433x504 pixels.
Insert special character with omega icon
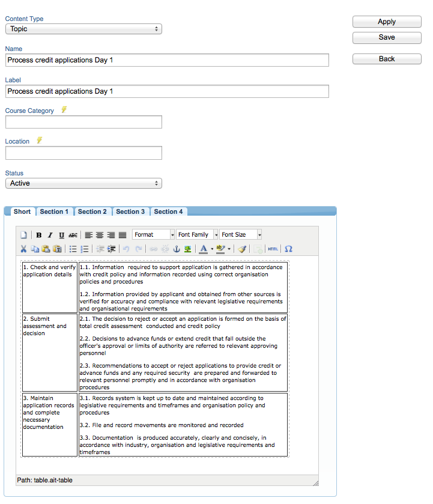(288, 249)
